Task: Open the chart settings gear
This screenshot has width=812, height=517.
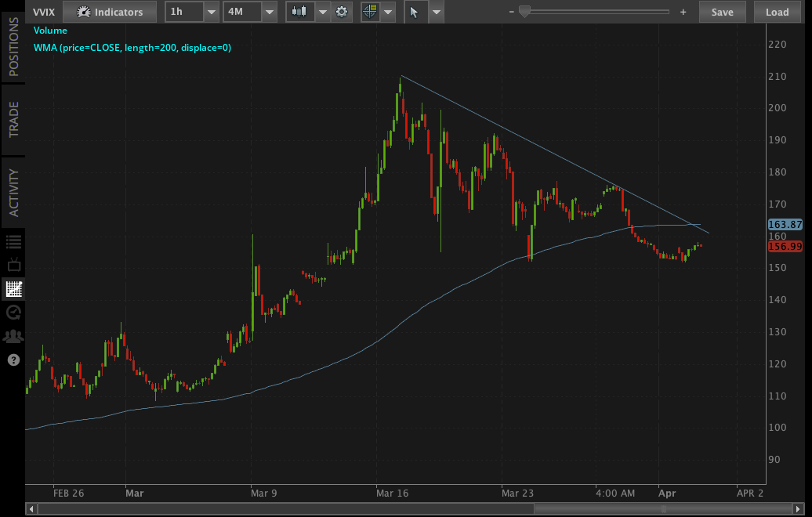Action: tap(341, 12)
